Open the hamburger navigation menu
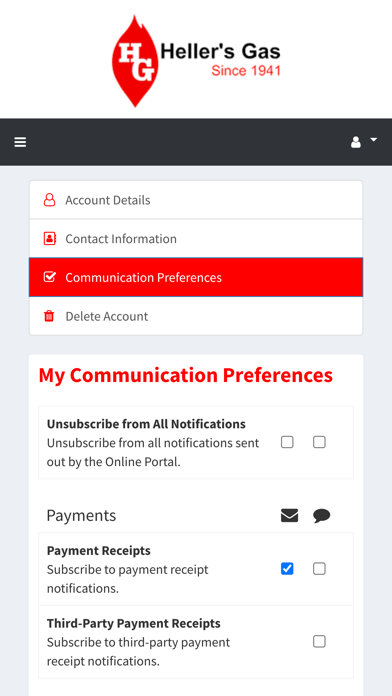This screenshot has height=696, width=392. click(x=20, y=142)
